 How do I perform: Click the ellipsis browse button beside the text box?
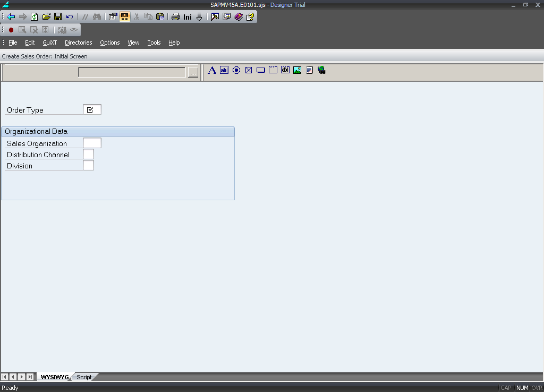pos(193,73)
